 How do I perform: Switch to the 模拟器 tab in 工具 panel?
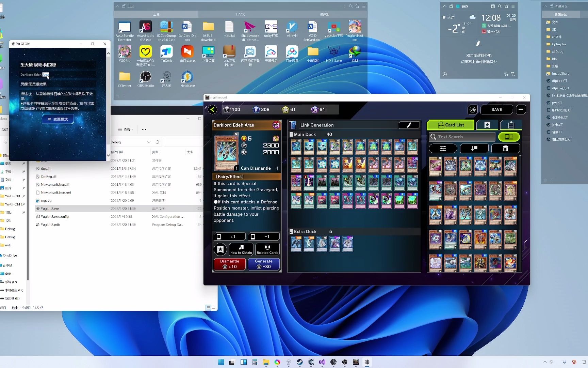coord(324,14)
